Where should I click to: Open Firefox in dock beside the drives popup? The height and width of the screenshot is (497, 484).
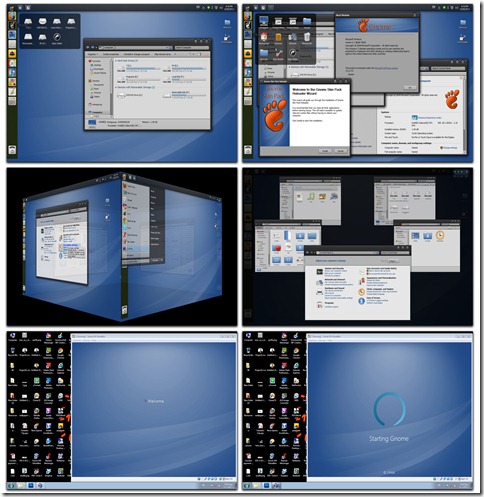pos(12,16)
